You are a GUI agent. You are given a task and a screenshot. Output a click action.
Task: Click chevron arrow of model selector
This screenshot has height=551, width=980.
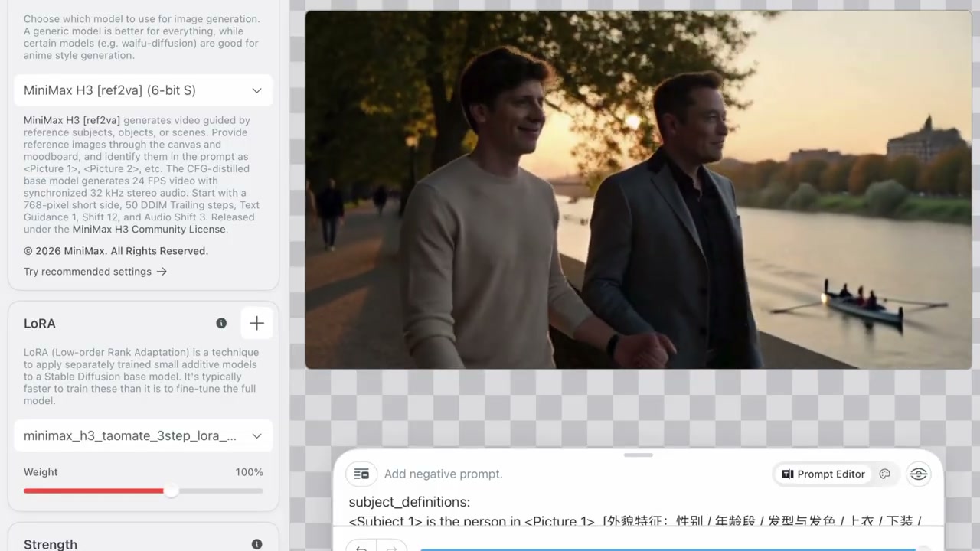257,90
